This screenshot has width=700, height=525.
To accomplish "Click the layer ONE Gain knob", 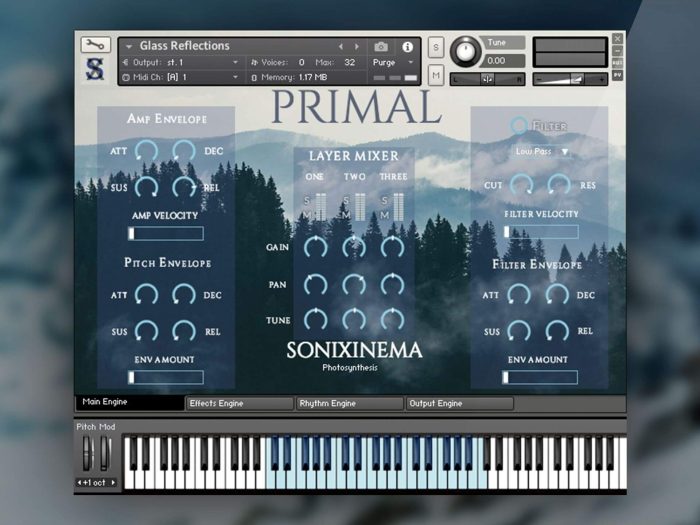I will pos(316,247).
